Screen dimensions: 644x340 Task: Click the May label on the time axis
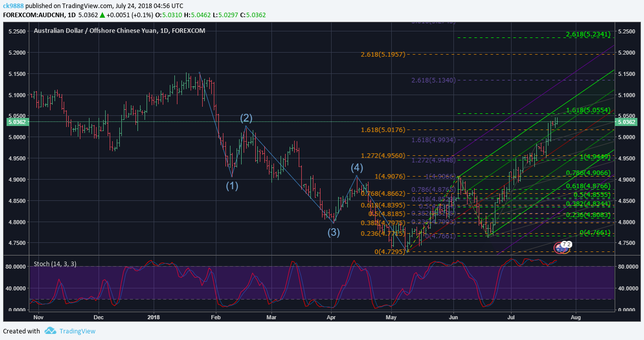tap(392, 318)
